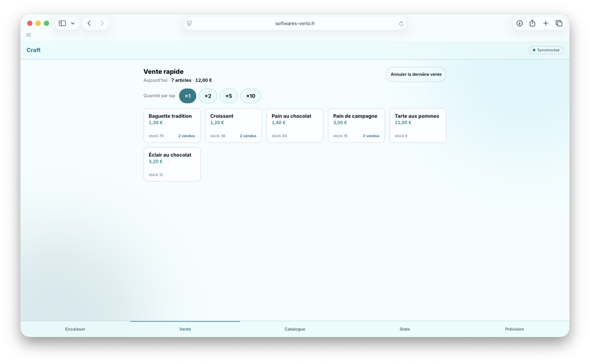Click "stock 40" on Pain au chocolat card
This screenshot has height=364, width=590.
[x=279, y=136]
